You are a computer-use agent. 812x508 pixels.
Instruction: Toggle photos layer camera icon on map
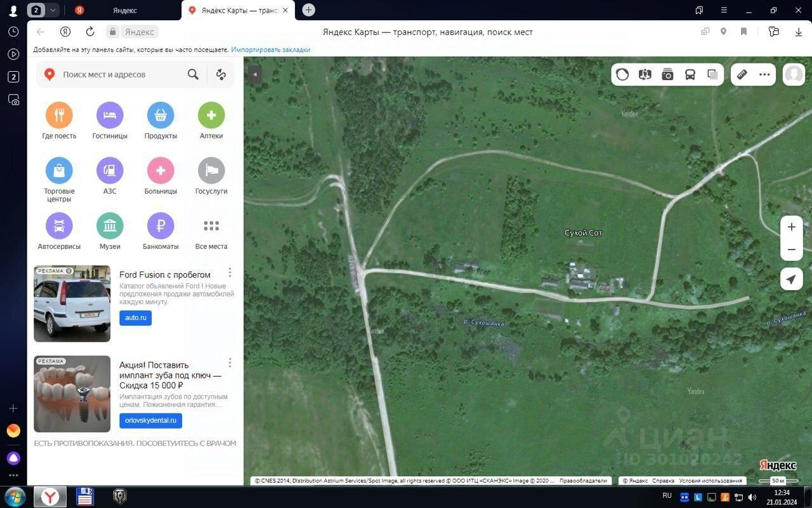click(667, 74)
